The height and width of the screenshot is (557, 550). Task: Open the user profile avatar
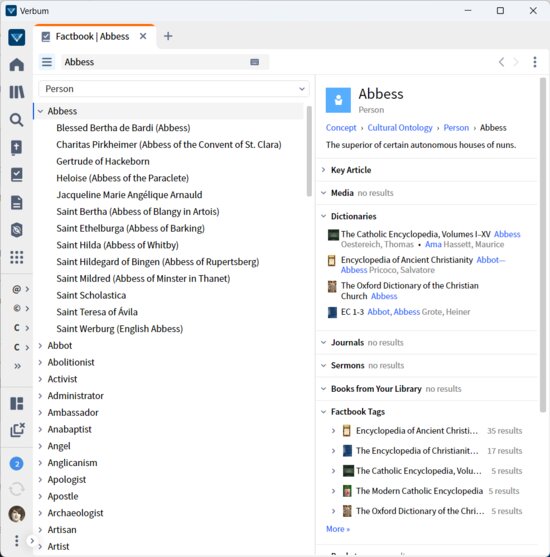click(17, 514)
